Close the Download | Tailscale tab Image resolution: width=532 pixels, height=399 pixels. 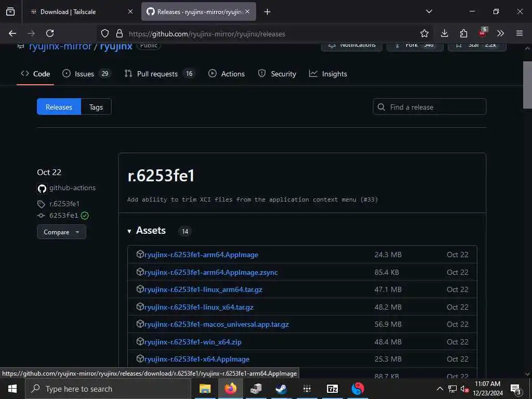point(130,12)
